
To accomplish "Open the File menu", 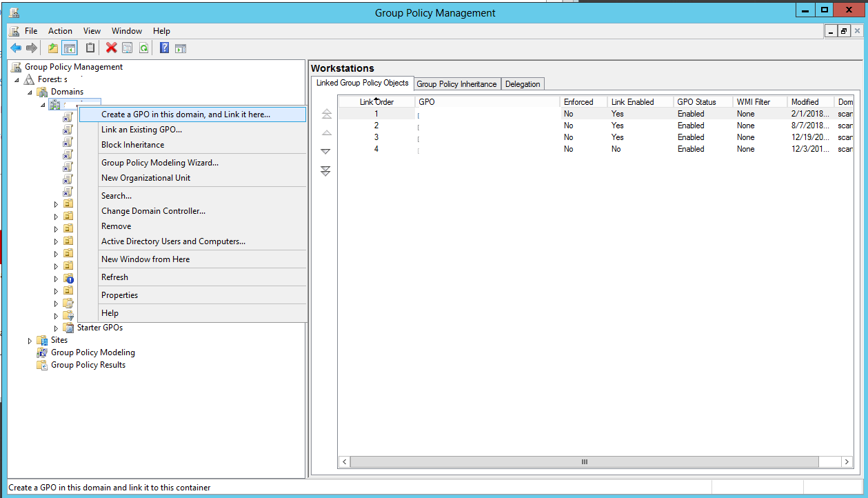I will pyautogui.click(x=31, y=31).
